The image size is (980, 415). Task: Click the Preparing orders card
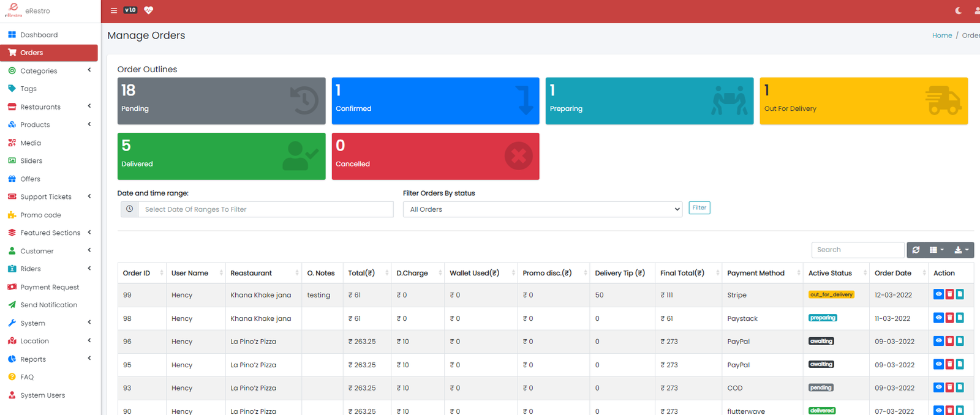coord(649,101)
